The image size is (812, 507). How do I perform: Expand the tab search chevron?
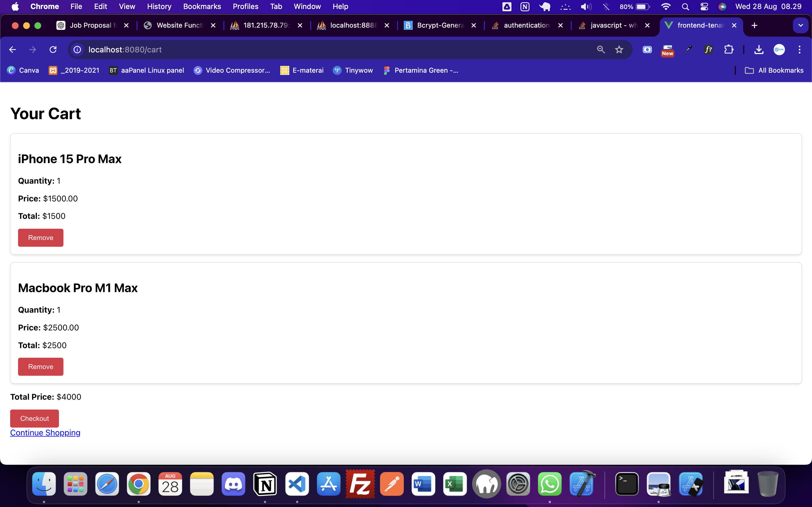pyautogui.click(x=800, y=25)
